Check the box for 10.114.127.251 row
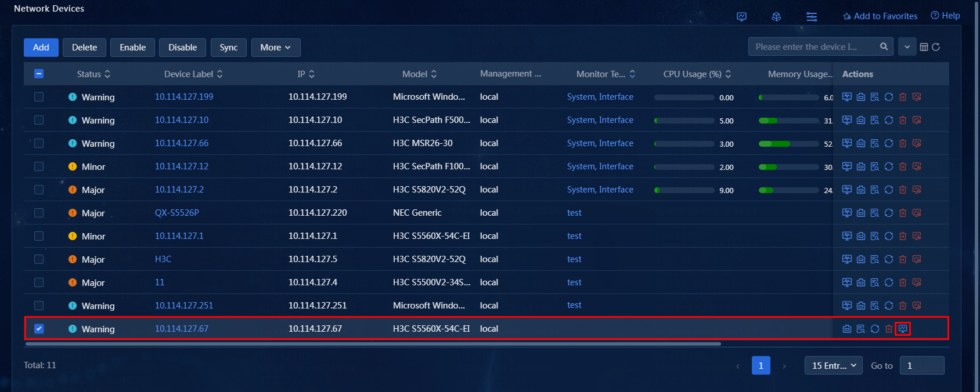980x392 pixels. click(39, 306)
